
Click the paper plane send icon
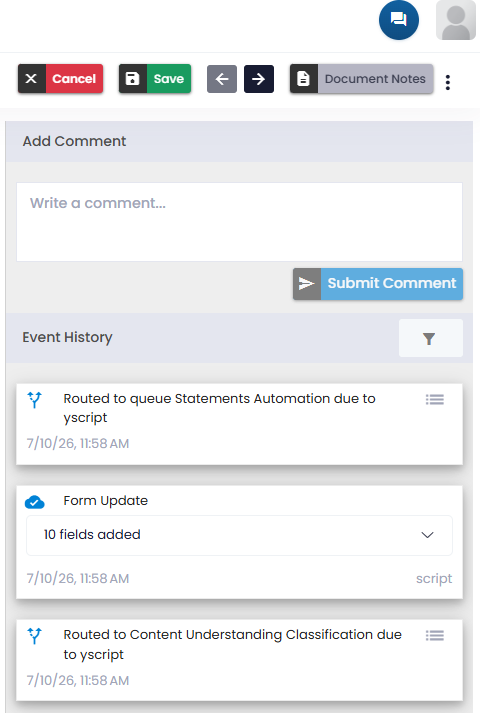[307, 284]
